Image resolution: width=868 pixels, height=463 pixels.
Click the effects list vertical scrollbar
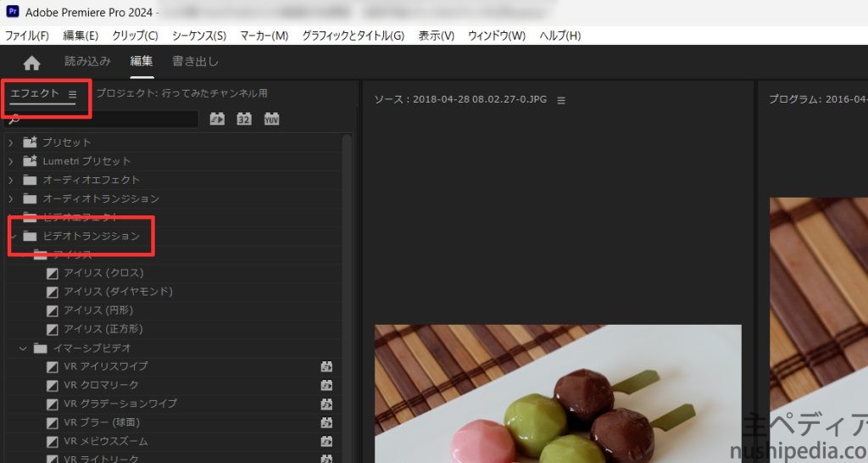tap(347, 254)
